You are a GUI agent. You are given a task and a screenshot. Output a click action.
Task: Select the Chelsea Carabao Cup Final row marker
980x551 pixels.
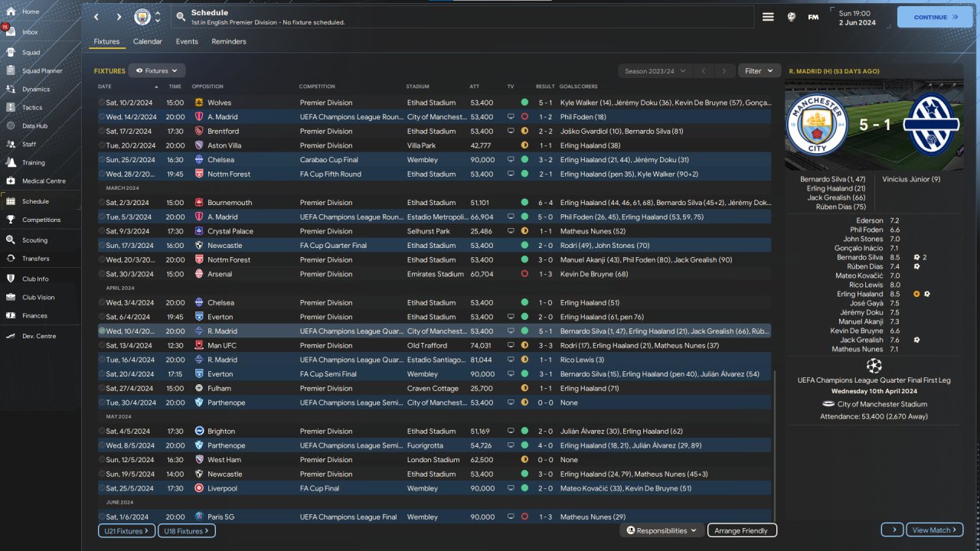point(102,160)
